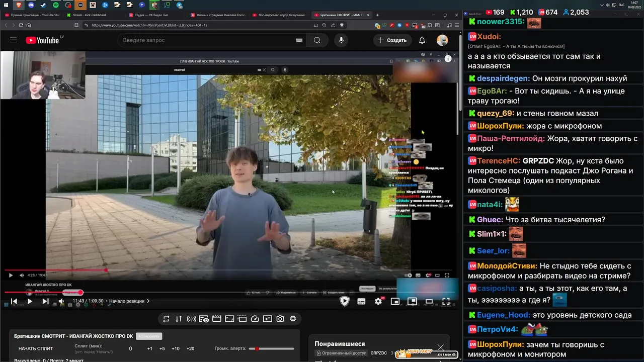Open Discord from the taskbar
The width and height of the screenshot is (644, 362).
(31, 5)
